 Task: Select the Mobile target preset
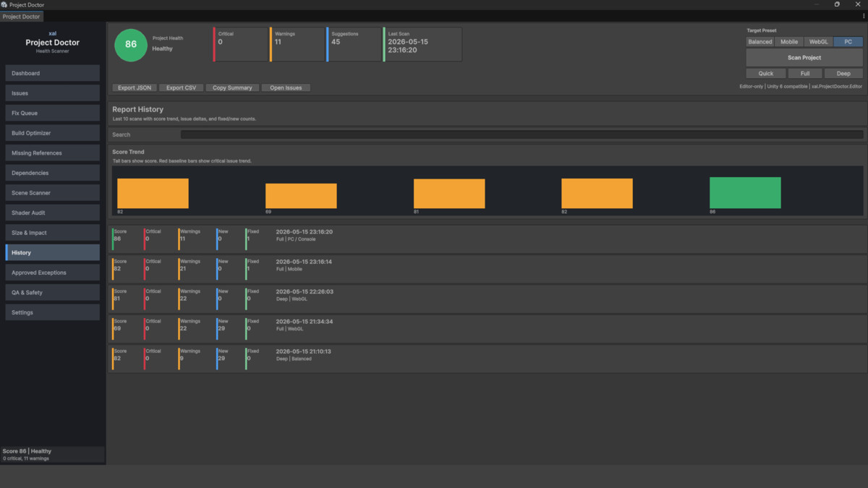(x=789, y=42)
